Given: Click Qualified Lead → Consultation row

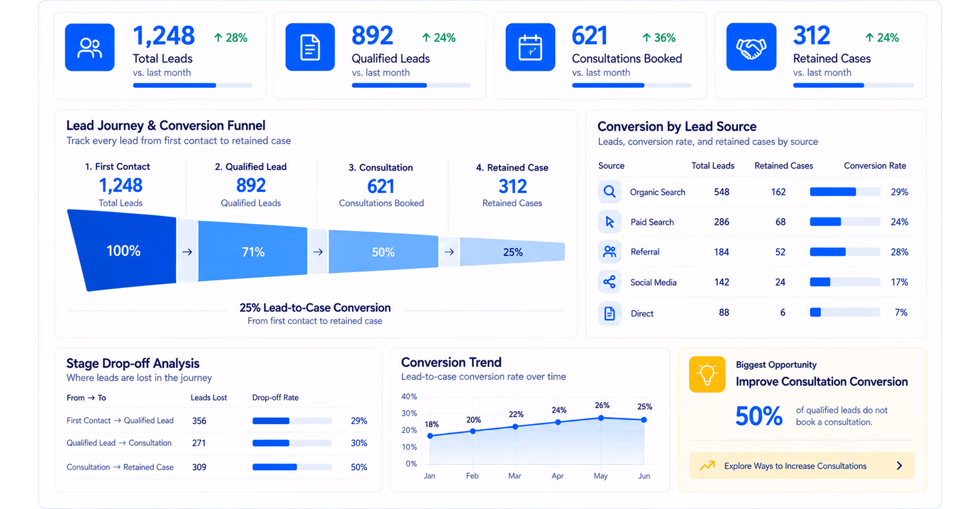Looking at the screenshot, I should click(x=218, y=443).
